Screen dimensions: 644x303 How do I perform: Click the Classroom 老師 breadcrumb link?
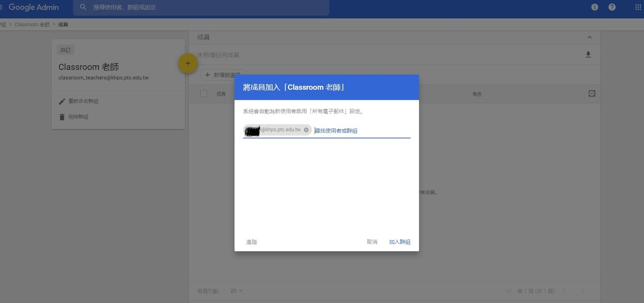[32, 25]
